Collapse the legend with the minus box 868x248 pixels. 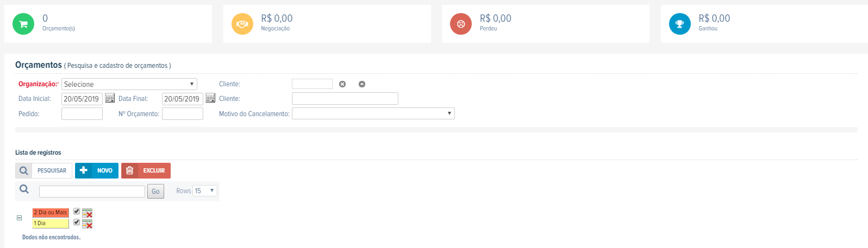[x=19, y=218]
